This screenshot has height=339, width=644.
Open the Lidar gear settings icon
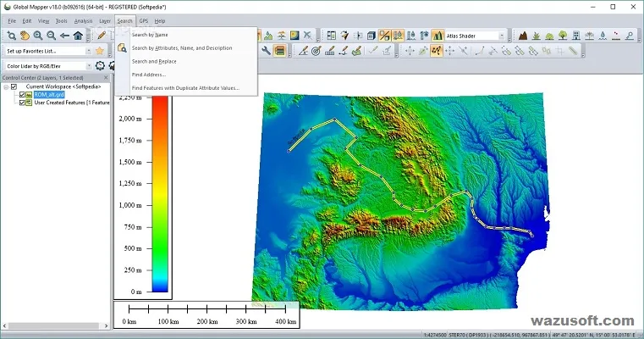(x=100, y=66)
